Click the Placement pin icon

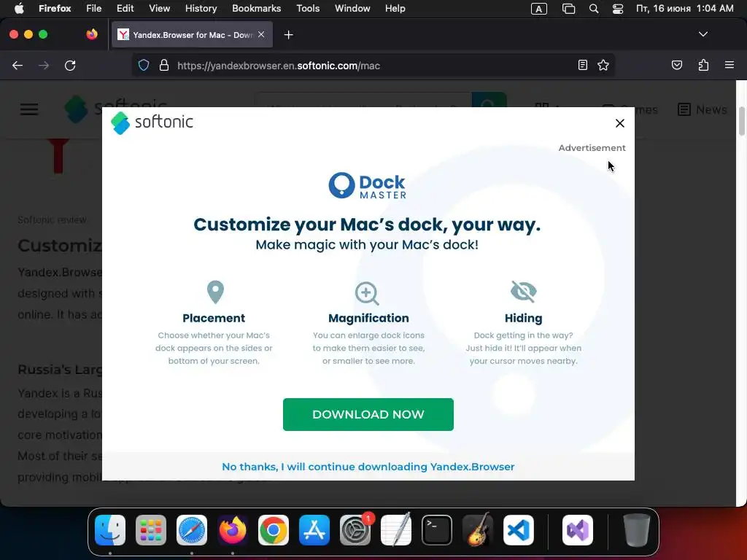(x=215, y=292)
